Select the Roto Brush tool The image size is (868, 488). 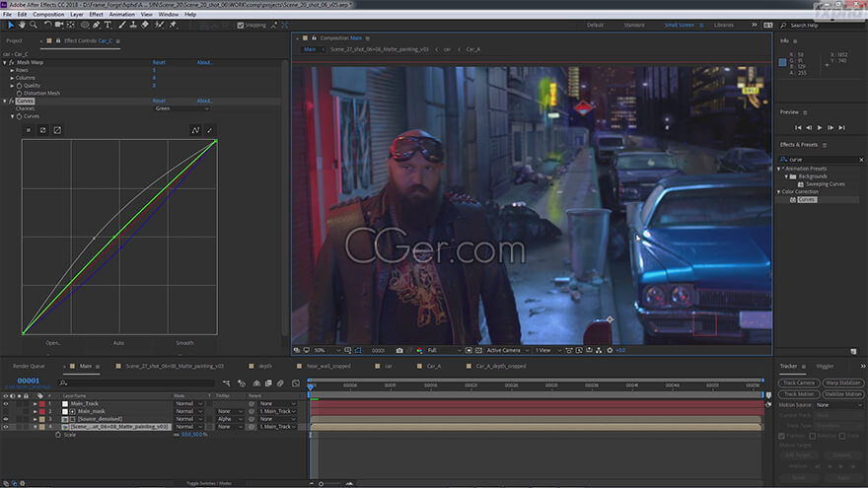coord(160,25)
